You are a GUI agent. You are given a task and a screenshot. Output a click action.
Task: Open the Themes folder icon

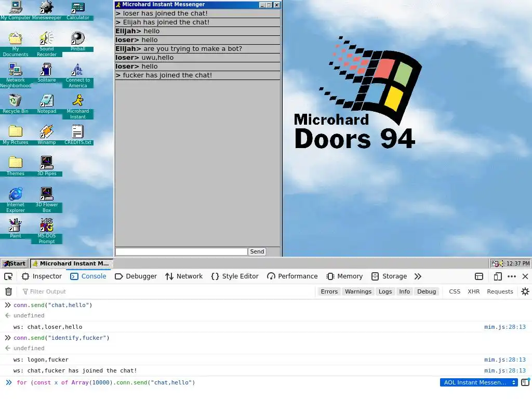pyautogui.click(x=15, y=166)
